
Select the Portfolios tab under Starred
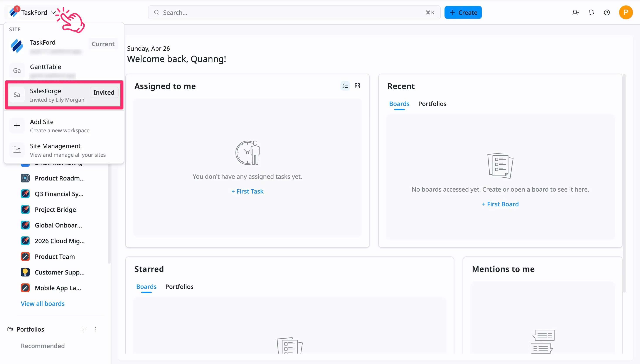(x=179, y=287)
